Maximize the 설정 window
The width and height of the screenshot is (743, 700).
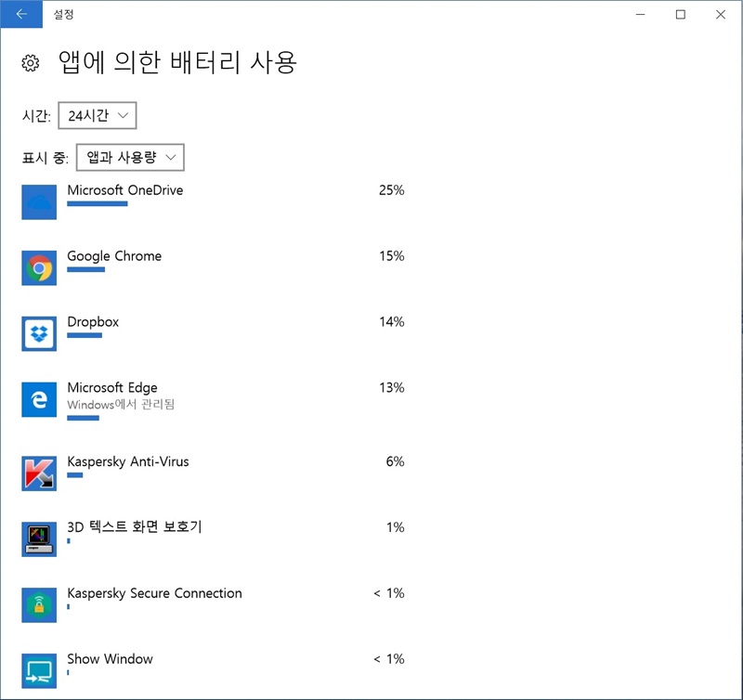681,14
